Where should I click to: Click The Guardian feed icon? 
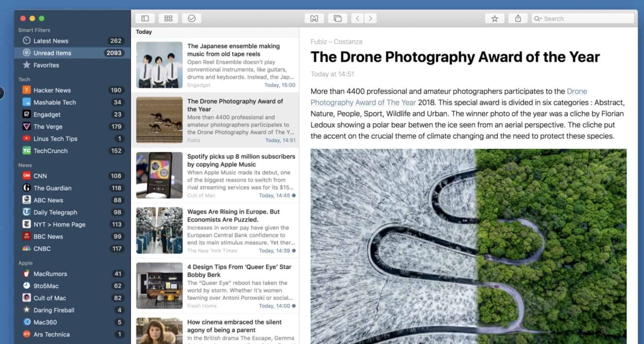click(26, 188)
